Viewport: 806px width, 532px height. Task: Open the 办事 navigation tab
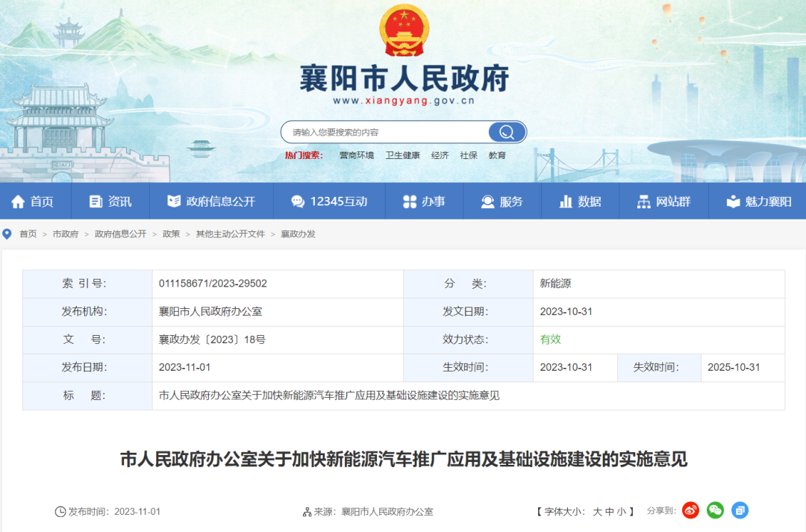[x=424, y=201]
